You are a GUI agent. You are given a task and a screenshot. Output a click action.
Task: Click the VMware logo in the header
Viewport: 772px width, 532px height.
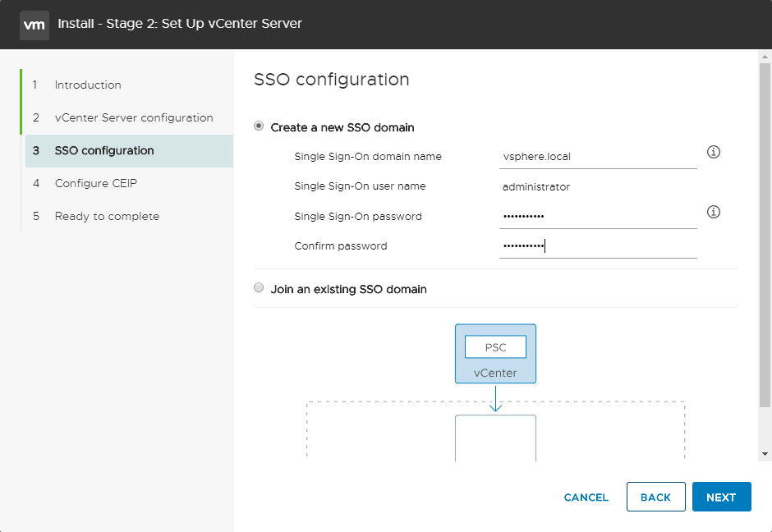click(34, 25)
